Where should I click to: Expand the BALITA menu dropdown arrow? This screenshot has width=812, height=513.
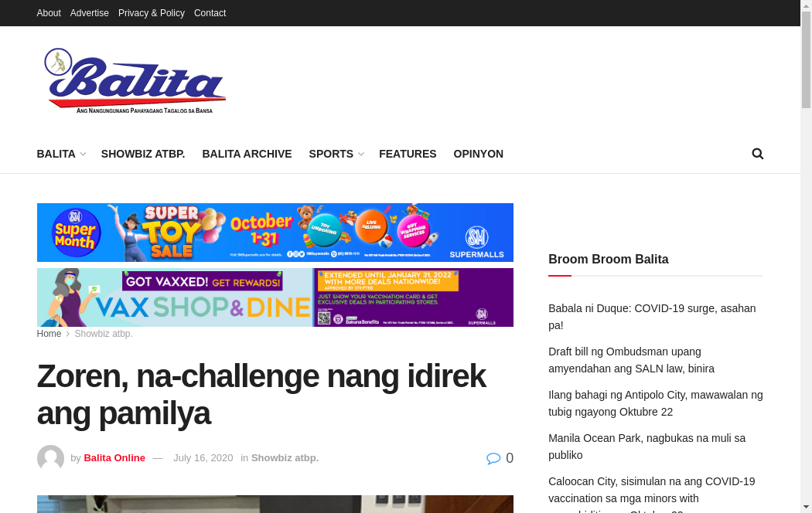click(x=83, y=155)
